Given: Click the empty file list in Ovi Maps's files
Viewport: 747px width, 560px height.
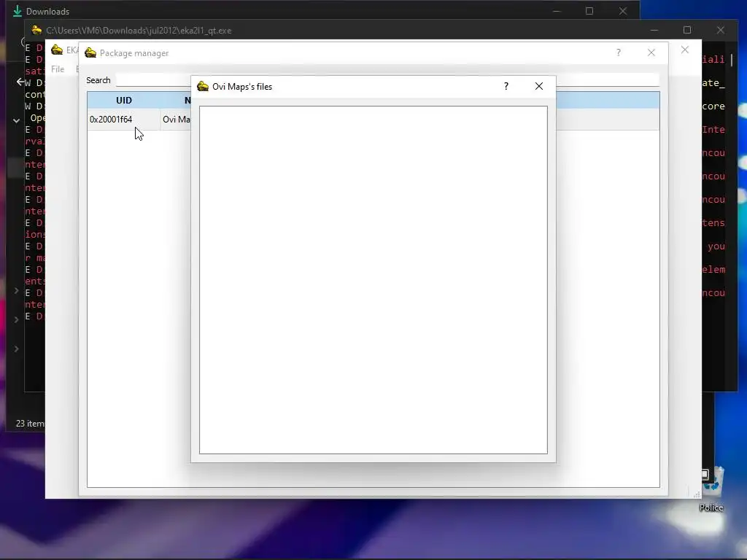Looking at the screenshot, I should (x=373, y=280).
